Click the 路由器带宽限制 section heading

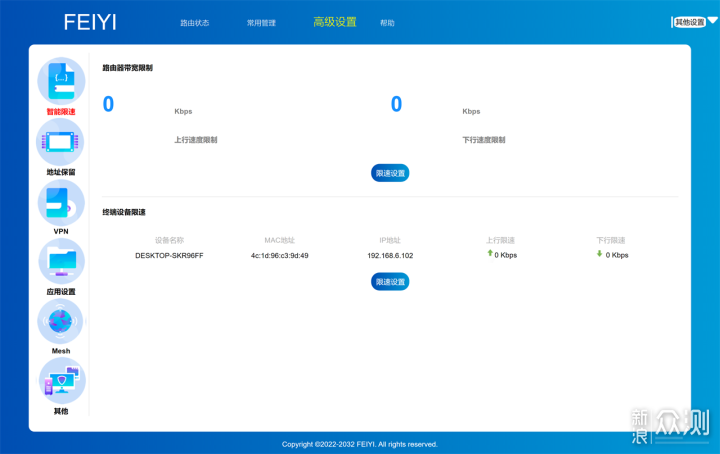click(127, 68)
